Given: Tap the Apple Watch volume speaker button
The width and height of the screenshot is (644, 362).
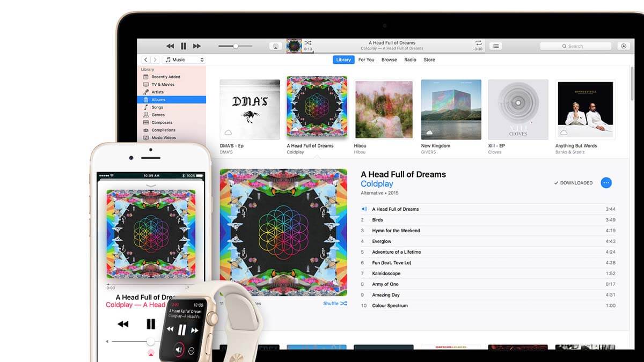Looking at the screenshot, I should pos(179,350).
